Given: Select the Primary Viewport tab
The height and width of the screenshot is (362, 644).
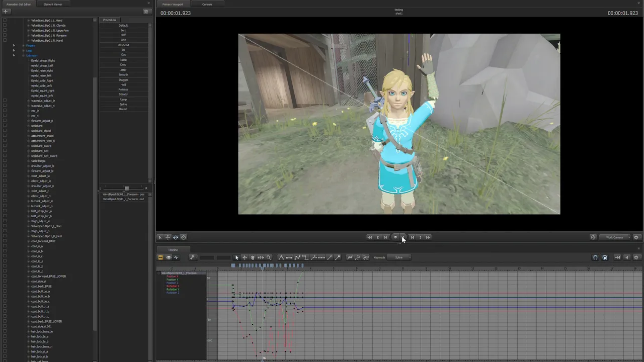Looking at the screenshot, I should point(173,4).
